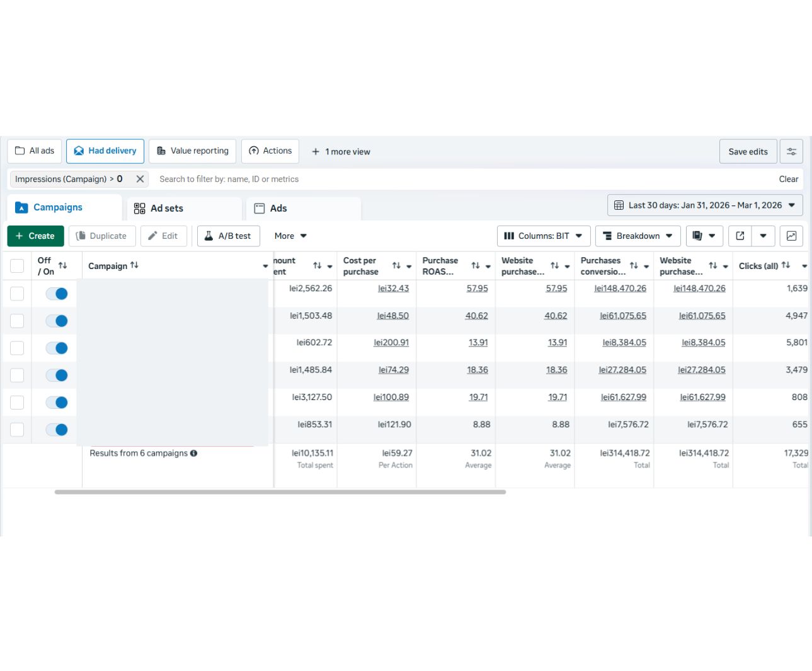Open Campaign column options arrow
The image size is (812, 671).
pyautogui.click(x=265, y=266)
